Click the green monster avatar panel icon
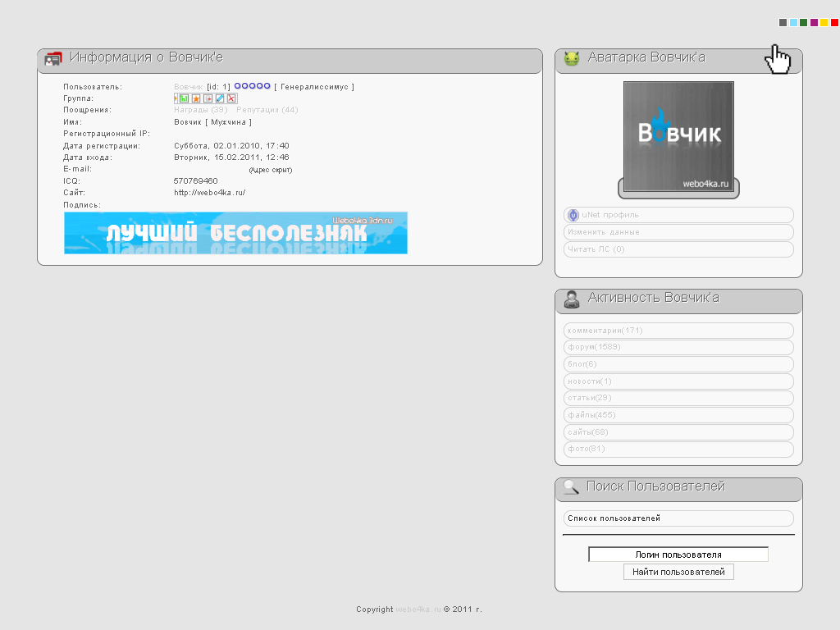This screenshot has height=630, width=840. (572, 58)
